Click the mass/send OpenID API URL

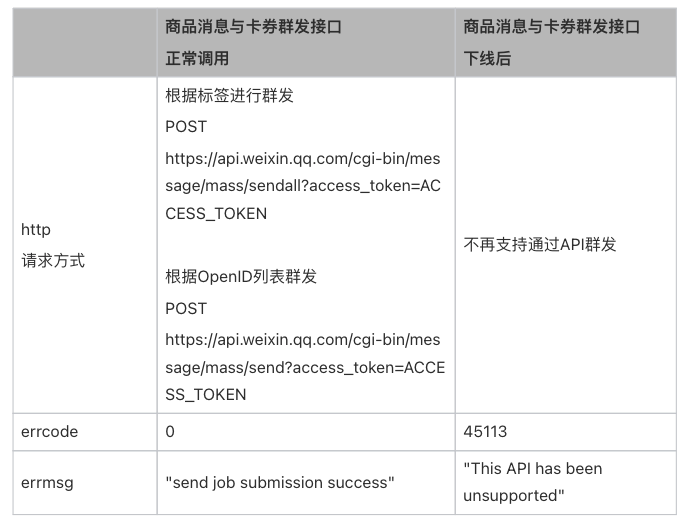tap(304, 367)
